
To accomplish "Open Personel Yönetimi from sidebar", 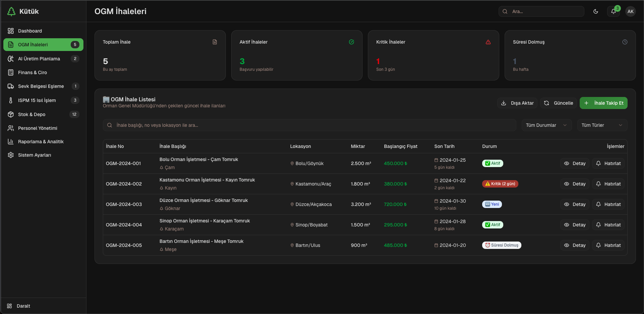I will (37, 128).
